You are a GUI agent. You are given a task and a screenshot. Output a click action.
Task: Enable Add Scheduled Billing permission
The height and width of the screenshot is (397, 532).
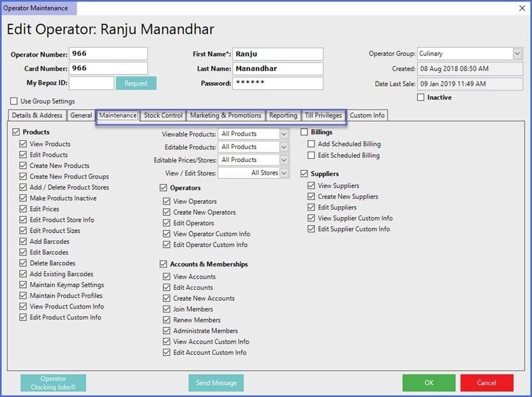click(312, 145)
